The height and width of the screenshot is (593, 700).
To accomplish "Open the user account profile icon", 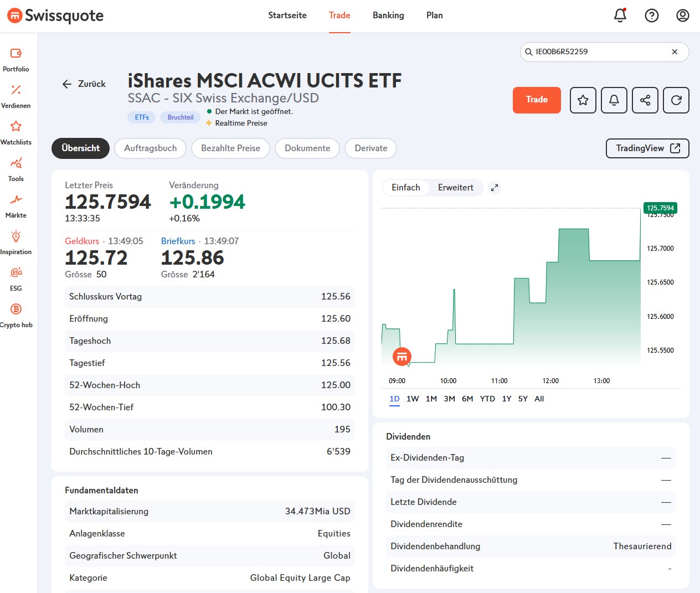I will tap(683, 16).
